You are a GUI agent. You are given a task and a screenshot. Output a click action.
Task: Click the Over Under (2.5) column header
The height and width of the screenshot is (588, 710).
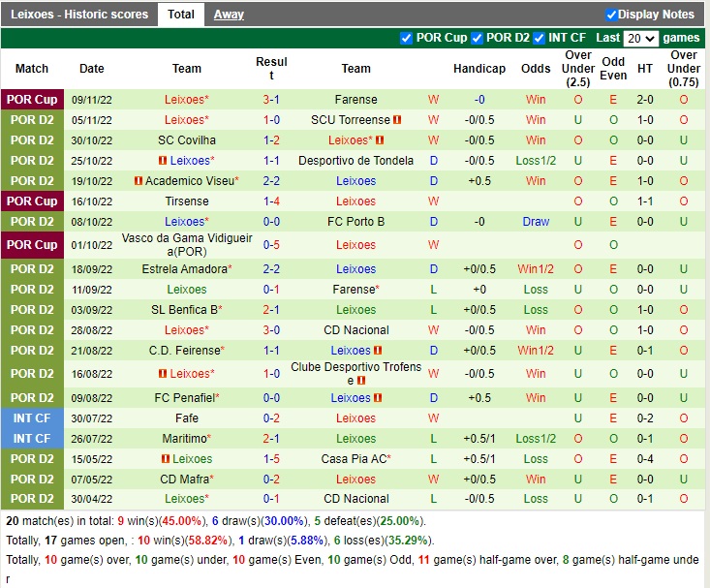tap(578, 69)
